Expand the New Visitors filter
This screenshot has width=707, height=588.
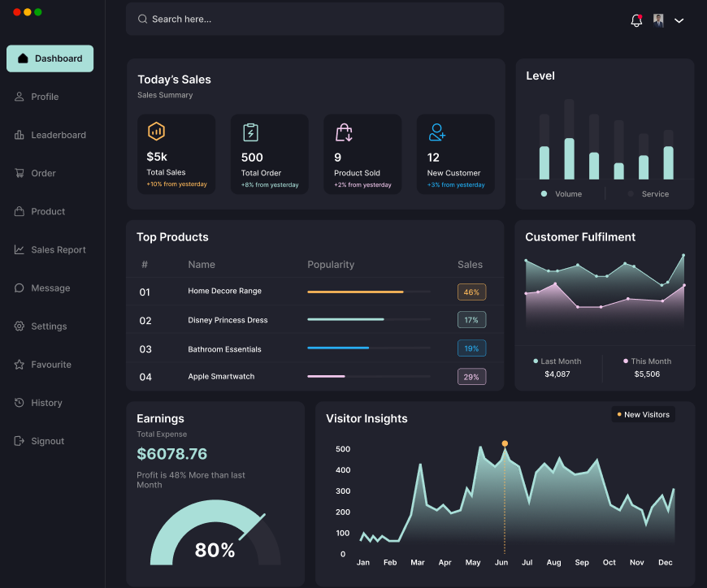(x=643, y=414)
